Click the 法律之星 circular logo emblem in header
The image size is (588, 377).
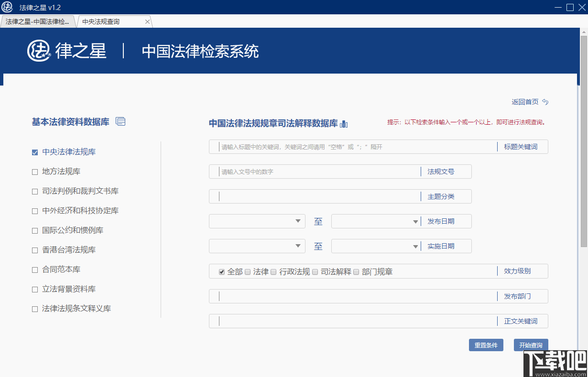click(38, 51)
